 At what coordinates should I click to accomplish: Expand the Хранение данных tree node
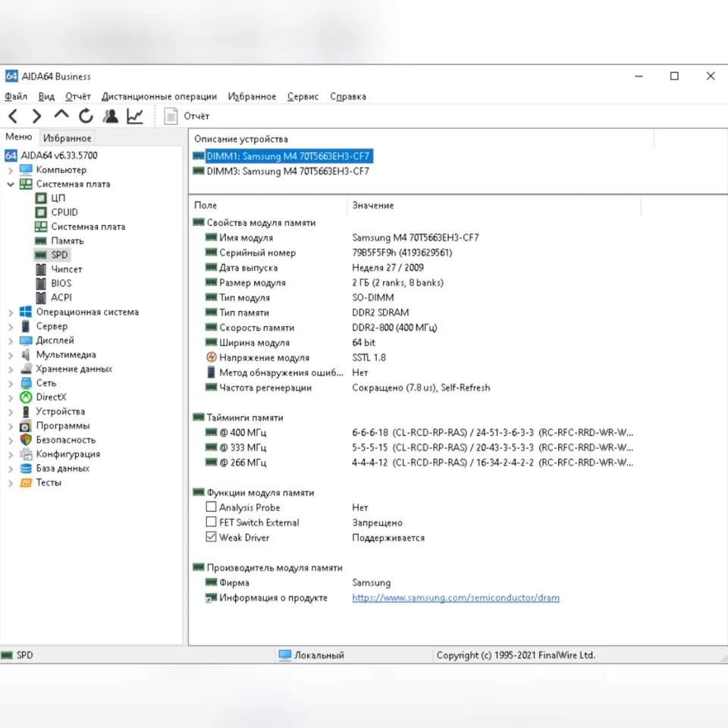10,369
